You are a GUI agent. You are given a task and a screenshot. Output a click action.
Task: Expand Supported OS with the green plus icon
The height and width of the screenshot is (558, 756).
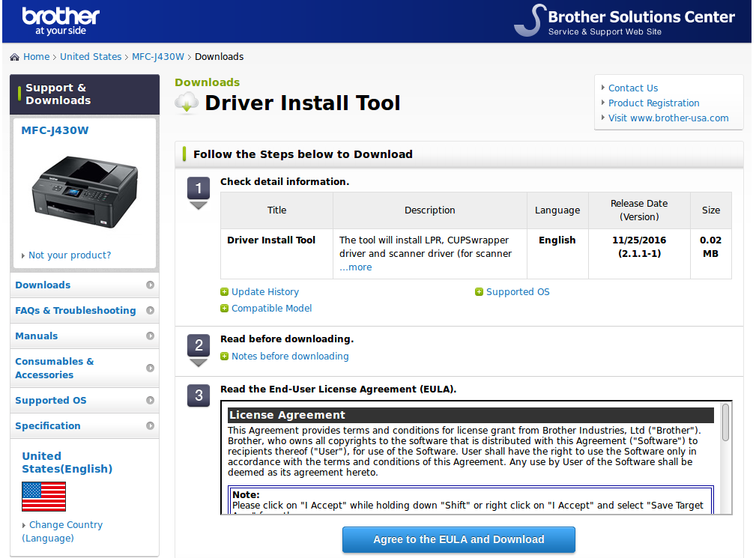479,292
